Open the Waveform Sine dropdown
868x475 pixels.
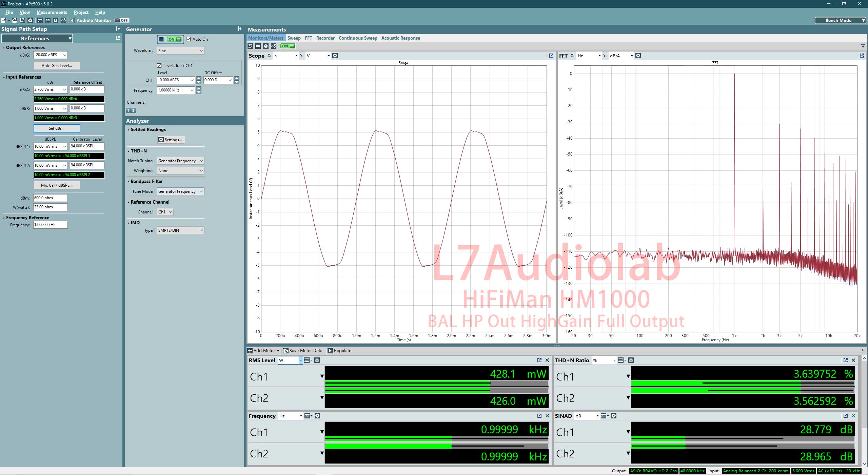tap(180, 51)
